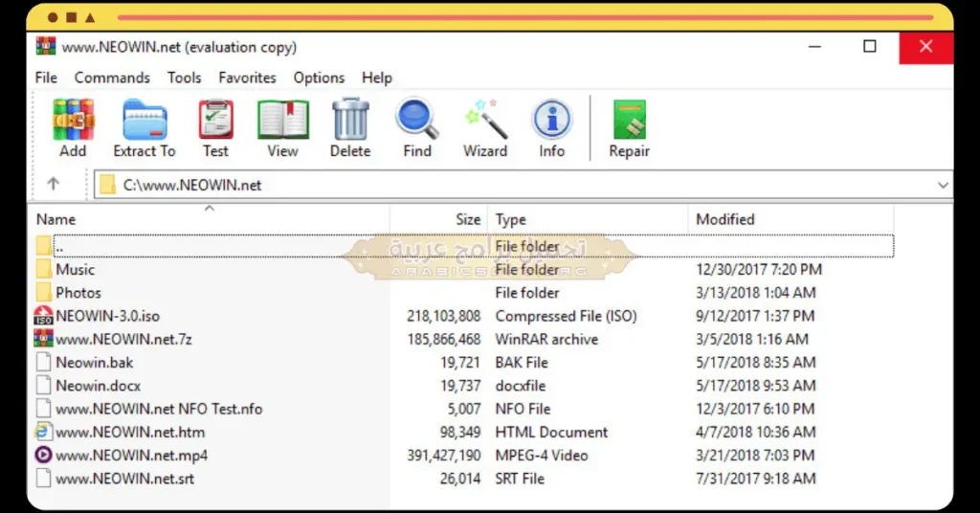Image resolution: width=980 pixels, height=513 pixels.
Task: Click the Delete trash can icon
Action: pyautogui.click(x=350, y=119)
